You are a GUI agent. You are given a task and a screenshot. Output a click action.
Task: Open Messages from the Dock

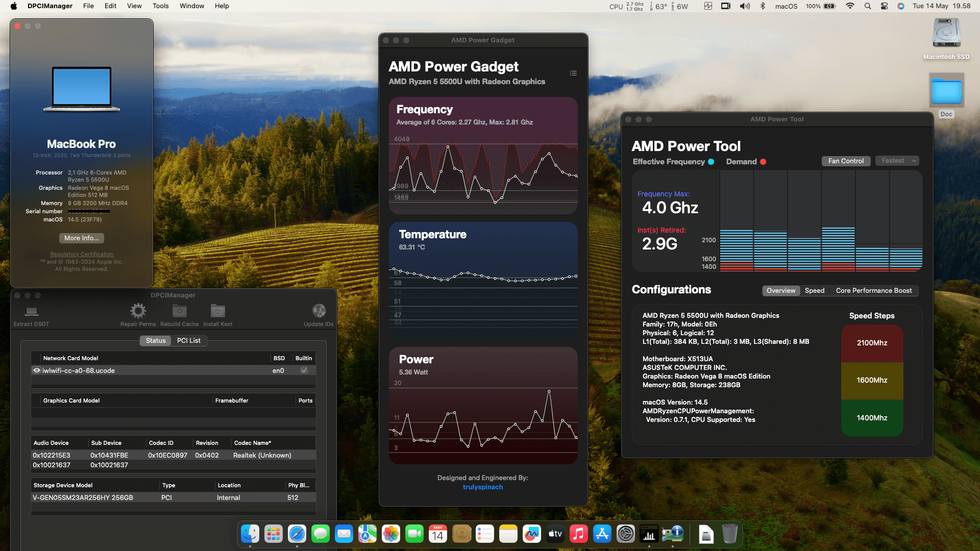pos(321,534)
